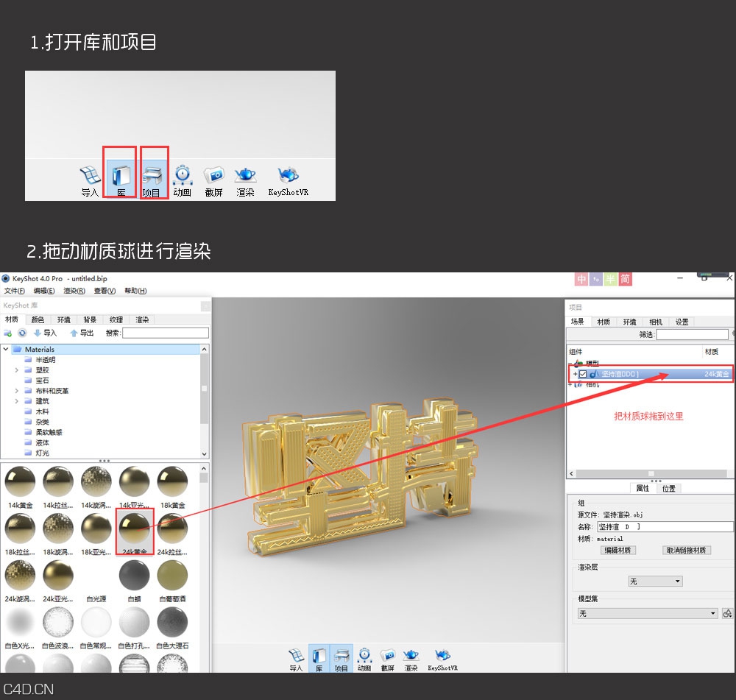Image resolution: width=736 pixels, height=700 pixels.
Task: Click the 导入 import icon in the step 1 toolbar image
Action: pos(90,175)
